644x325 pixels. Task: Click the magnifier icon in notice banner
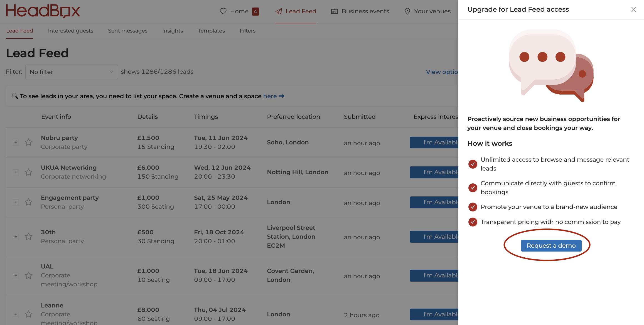[15, 96]
